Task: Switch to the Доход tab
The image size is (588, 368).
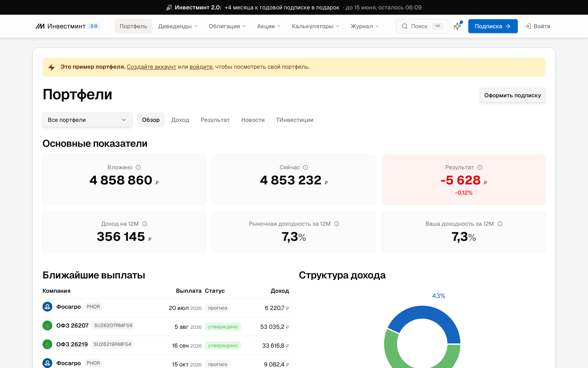Action: [180, 120]
